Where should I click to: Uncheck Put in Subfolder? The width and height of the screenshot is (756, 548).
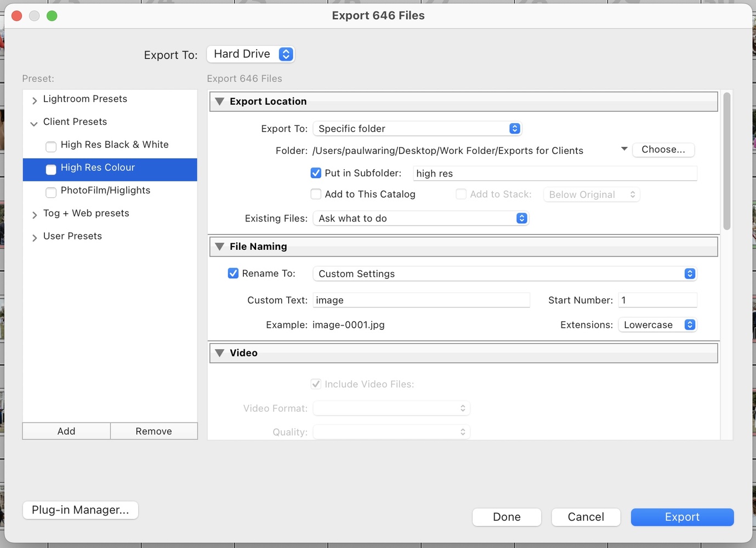pyautogui.click(x=316, y=173)
